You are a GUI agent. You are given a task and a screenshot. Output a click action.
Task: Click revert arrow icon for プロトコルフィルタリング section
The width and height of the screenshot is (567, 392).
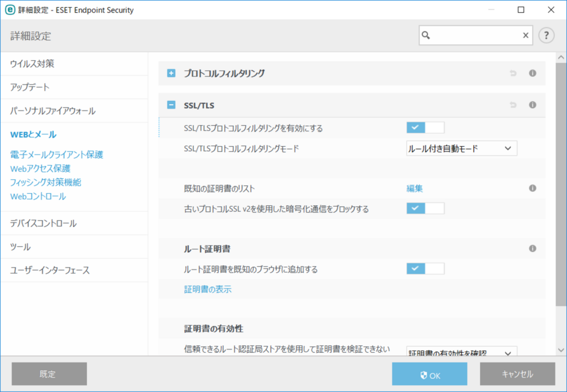click(513, 73)
